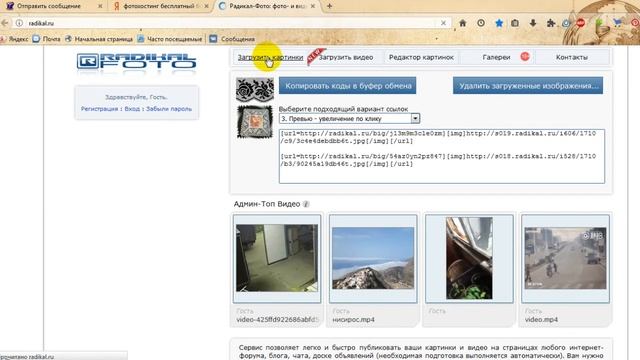Open browsing history clock icon

click(481, 23)
